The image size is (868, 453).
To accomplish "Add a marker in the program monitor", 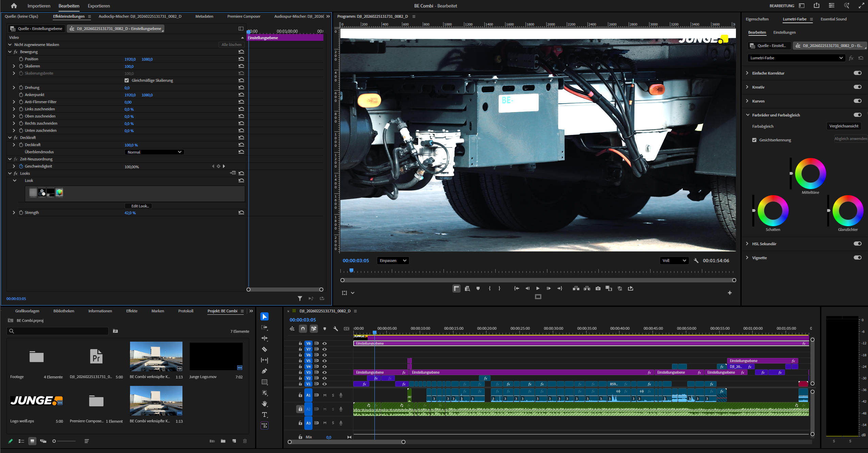I will point(478,288).
